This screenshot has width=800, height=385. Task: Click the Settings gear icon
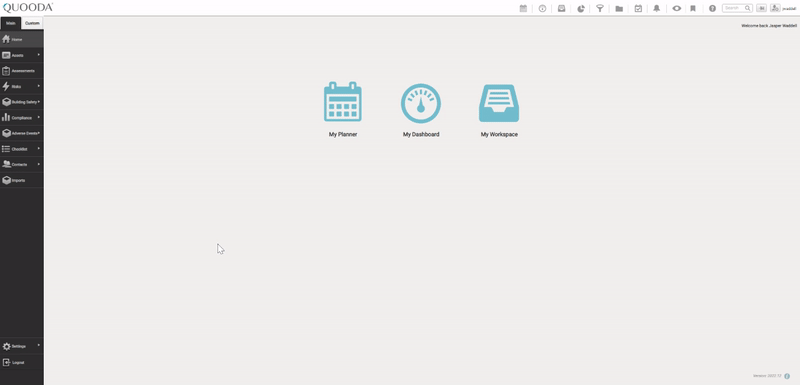(x=6, y=346)
